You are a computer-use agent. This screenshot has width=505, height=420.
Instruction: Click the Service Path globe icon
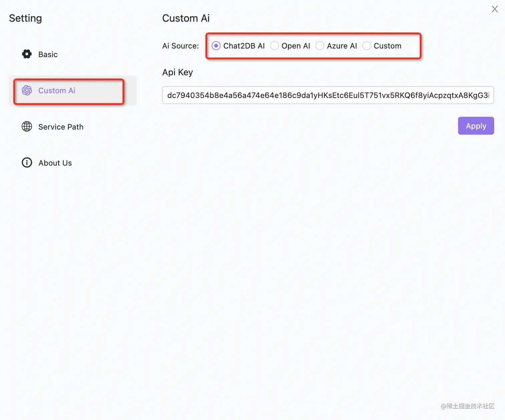[27, 127]
